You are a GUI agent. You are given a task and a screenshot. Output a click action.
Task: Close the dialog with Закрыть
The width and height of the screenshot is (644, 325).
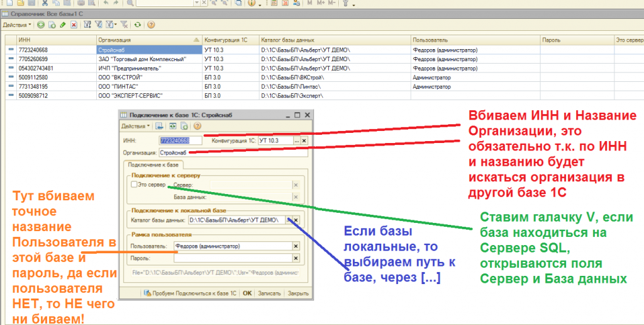point(298,294)
